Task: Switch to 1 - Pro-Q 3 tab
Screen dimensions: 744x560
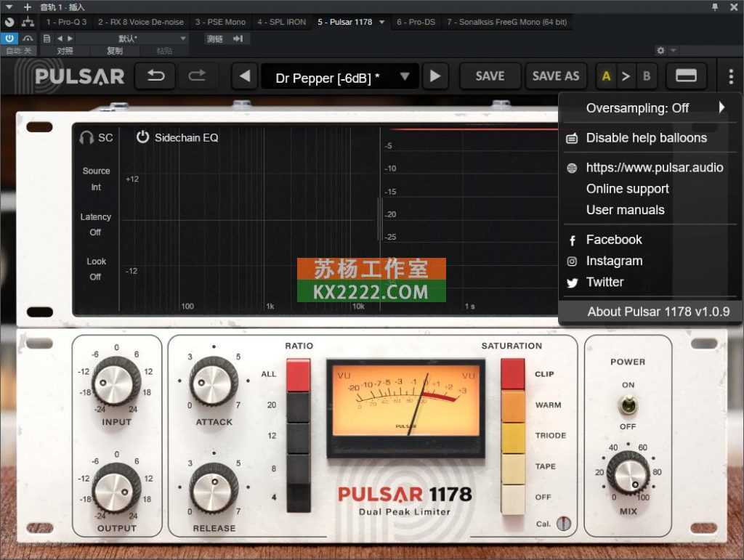Action: (66, 22)
